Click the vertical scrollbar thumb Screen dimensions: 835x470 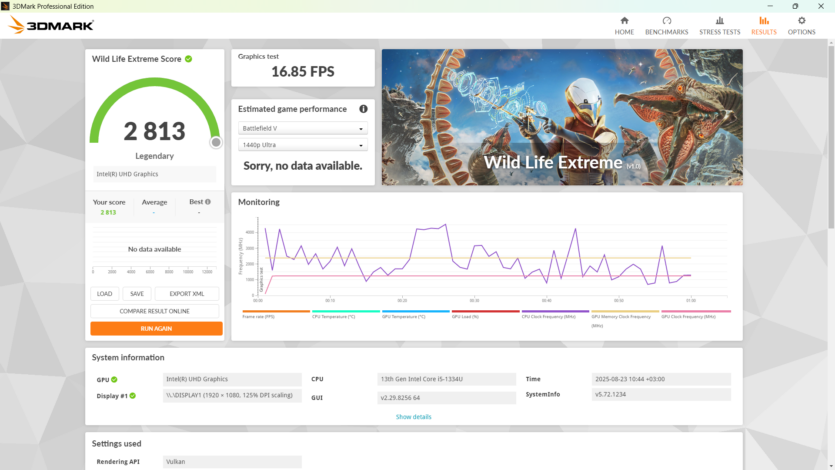tap(831, 137)
